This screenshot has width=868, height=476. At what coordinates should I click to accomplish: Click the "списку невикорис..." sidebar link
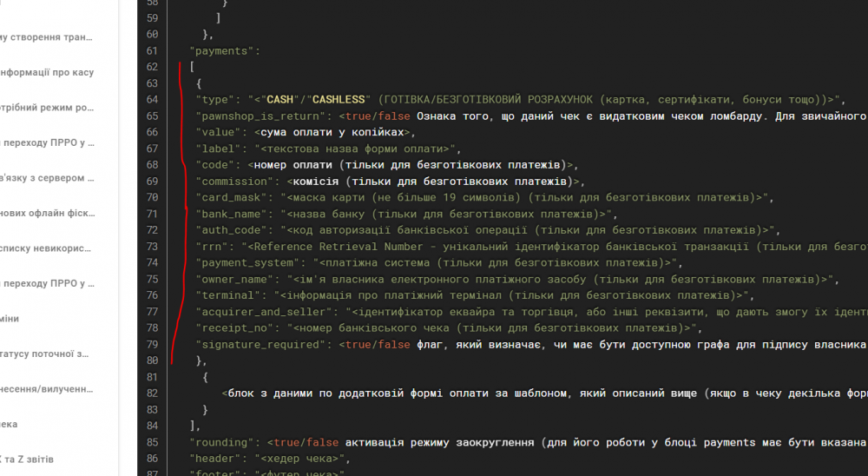click(x=47, y=248)
